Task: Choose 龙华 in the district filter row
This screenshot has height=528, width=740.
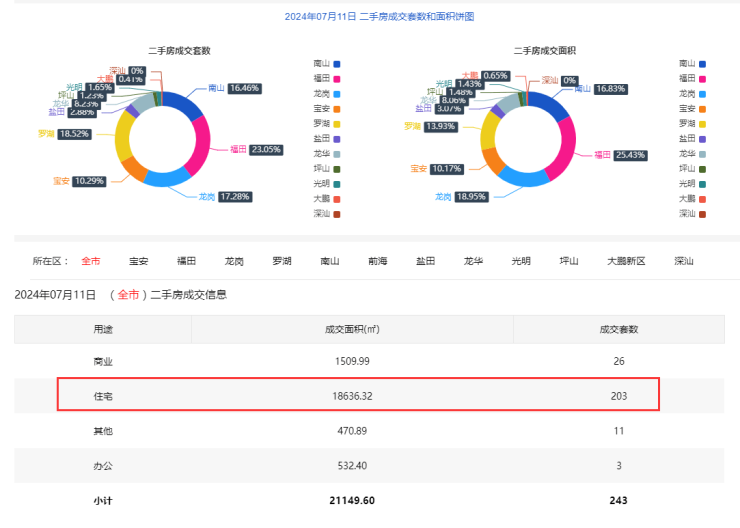Action: (x=473, y=261)
